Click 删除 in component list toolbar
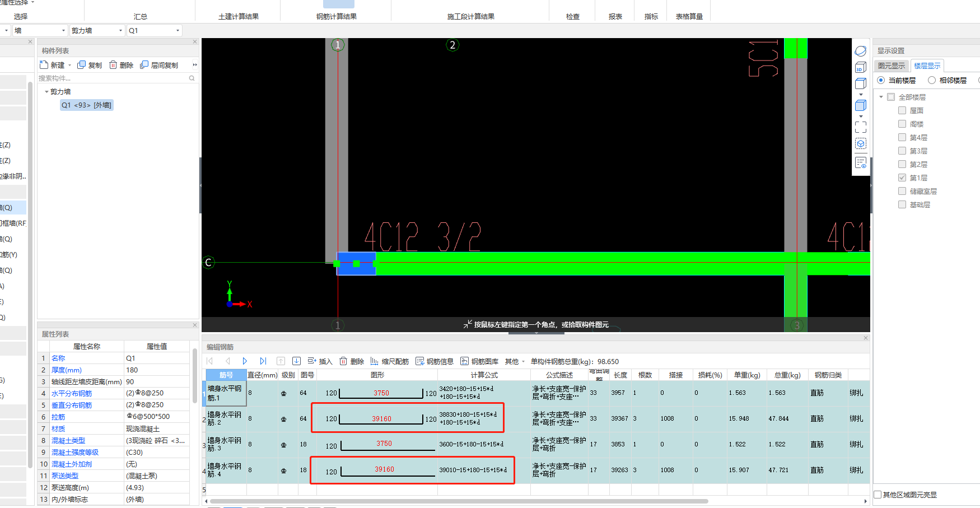 121,65
